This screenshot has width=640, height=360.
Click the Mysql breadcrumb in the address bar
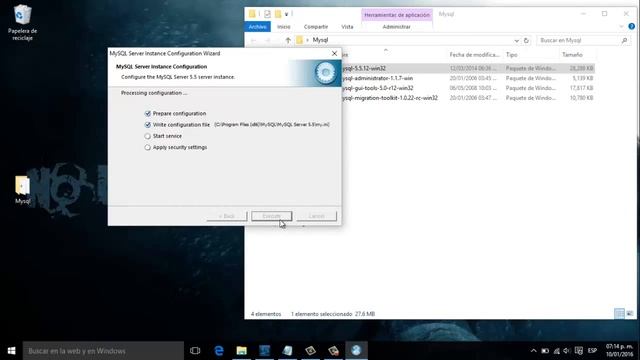point(320,40)
